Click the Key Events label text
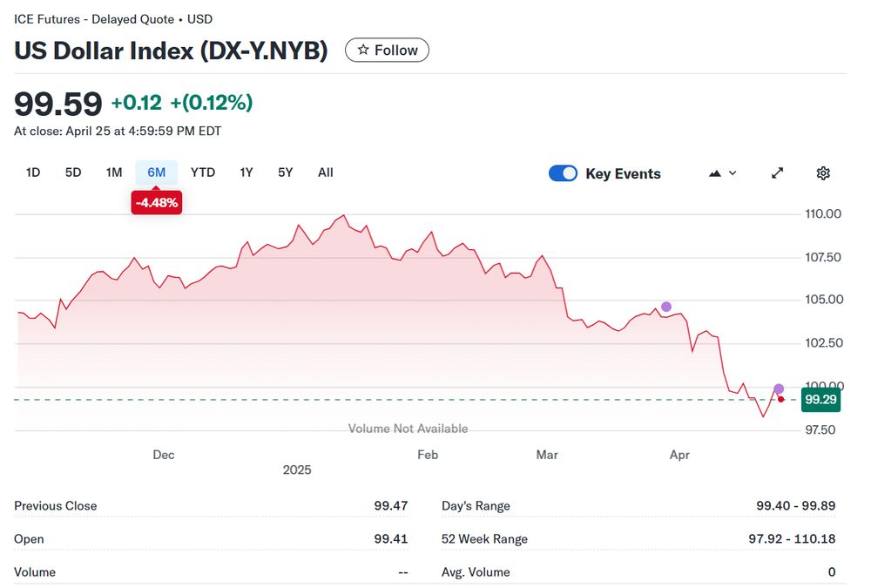This screenshot has height=588, width=871. [x=623, y=173]
